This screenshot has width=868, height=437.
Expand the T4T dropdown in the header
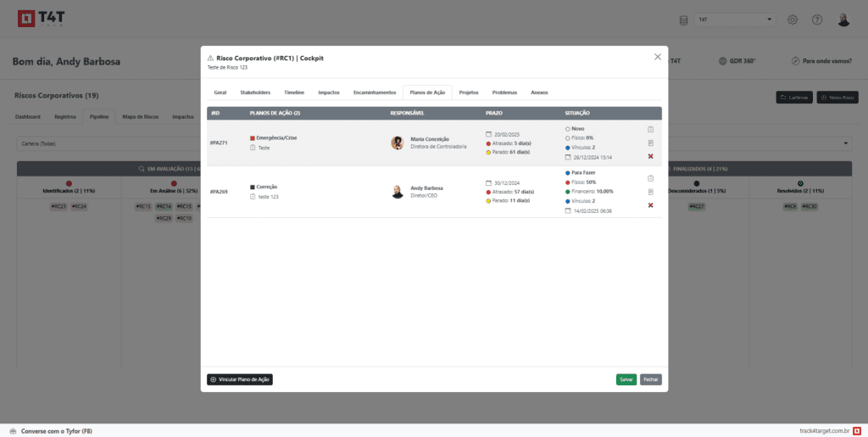tap(734, 20)
